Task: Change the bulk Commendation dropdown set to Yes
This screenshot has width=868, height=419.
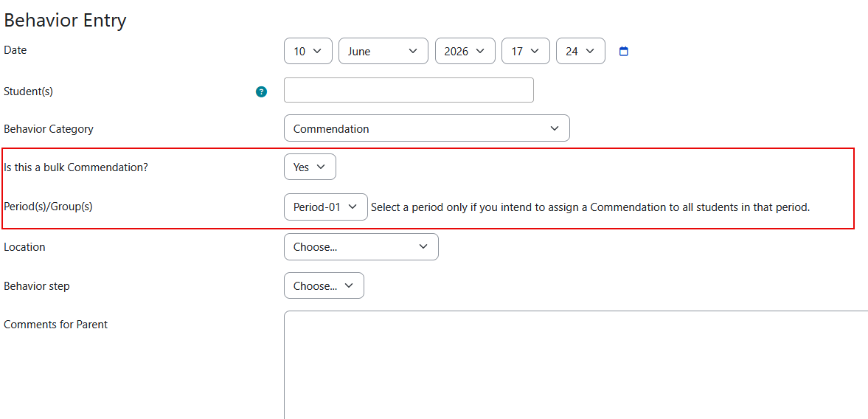Action: click(310, 167)
